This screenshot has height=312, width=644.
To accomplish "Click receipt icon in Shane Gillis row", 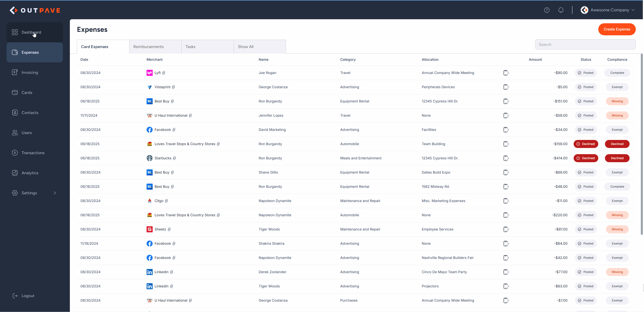I will [506, 172].
